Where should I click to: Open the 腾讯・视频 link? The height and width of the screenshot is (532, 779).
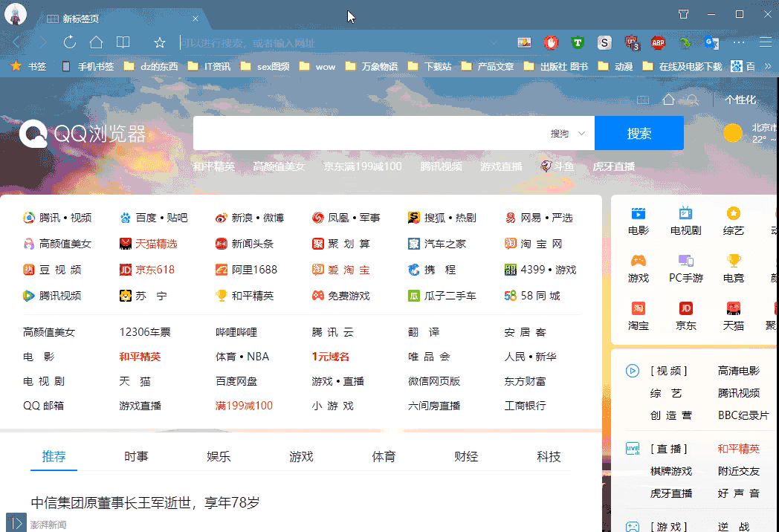(57, 218)
